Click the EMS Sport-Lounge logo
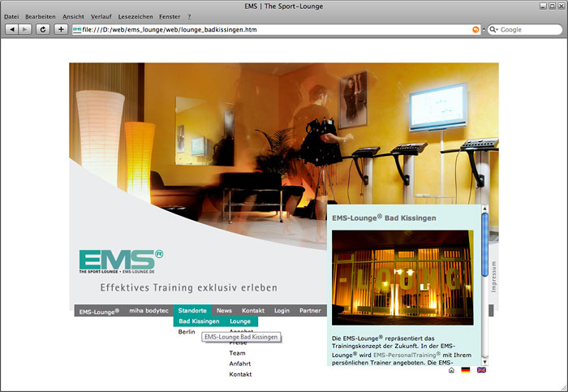 click(121, 261)
